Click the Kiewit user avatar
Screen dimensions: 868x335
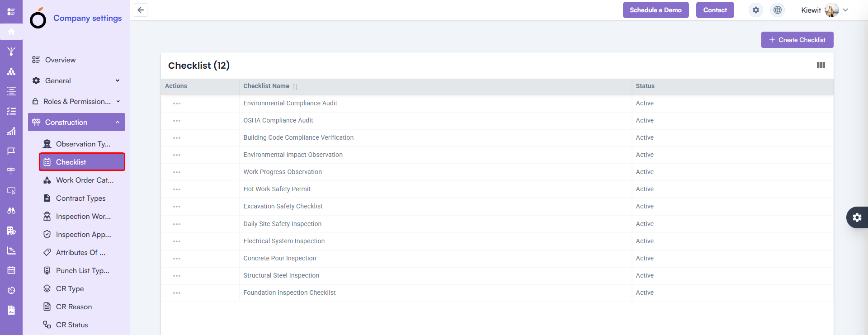(x=832, y=10)
